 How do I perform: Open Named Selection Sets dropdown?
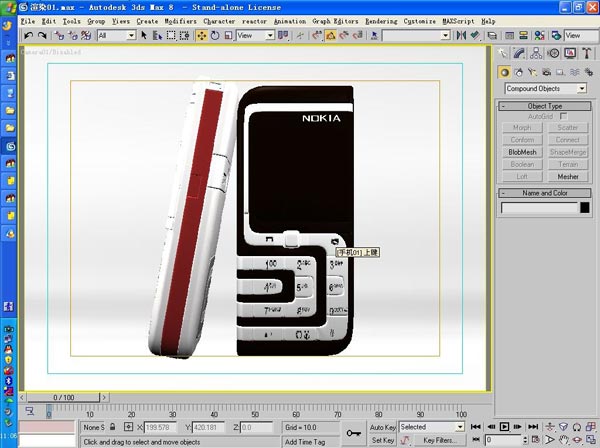click(416, 36)
